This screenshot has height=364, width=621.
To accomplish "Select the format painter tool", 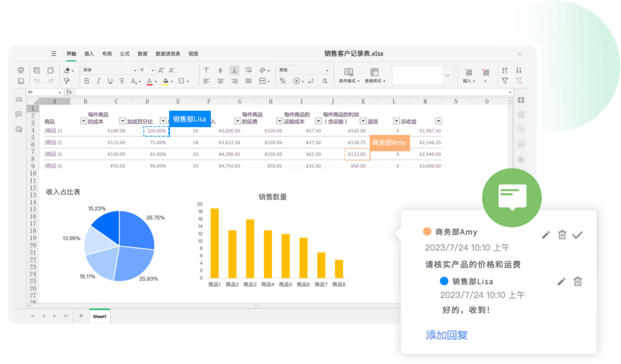I will click(x=67, y=81).
